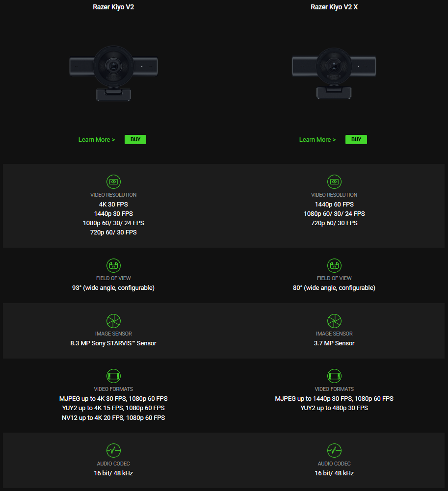This screenshot has height=491, width=448.
Task: Click the Video Resolution icon under Razer Kiyo V2
Action: coord(113,181)
